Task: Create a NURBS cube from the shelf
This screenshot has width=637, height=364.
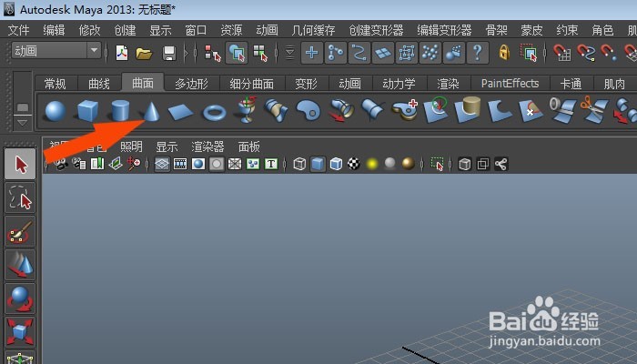Action: pyautogui.click(x=87, y=111)
